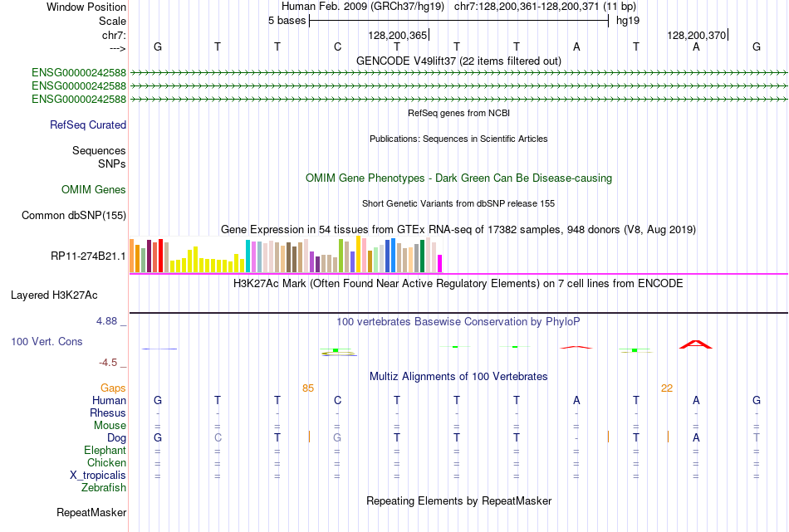The height and width of the screenshot is (532, 789).
Task: Click the Mouse species label
Action: coord(110,426)
